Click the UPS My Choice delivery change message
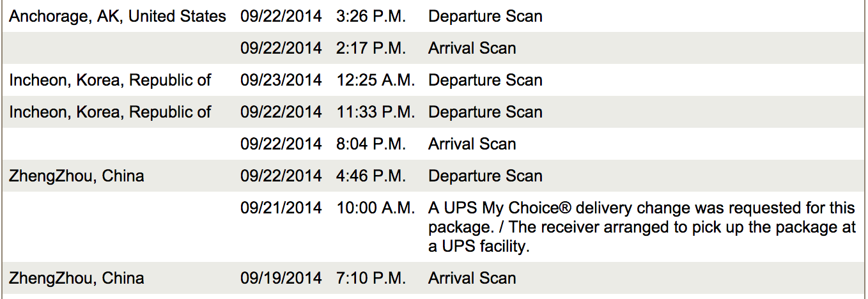 point(642,227)
